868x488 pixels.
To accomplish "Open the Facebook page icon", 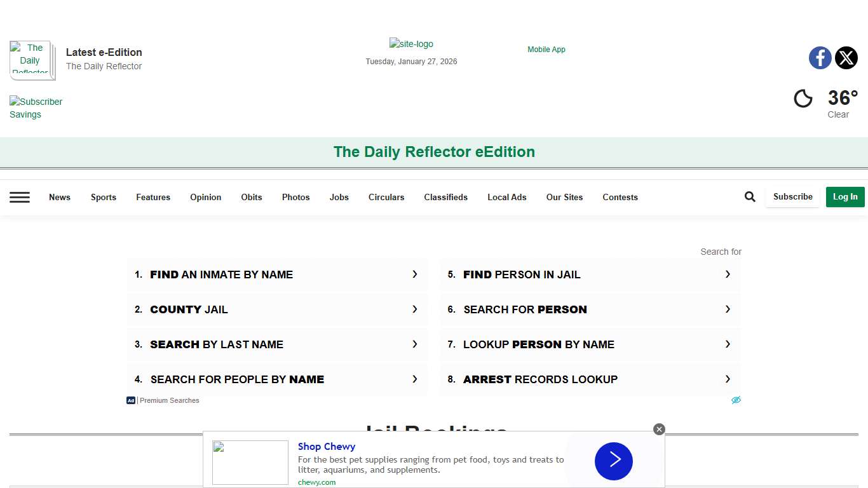I will click(820, 58).
